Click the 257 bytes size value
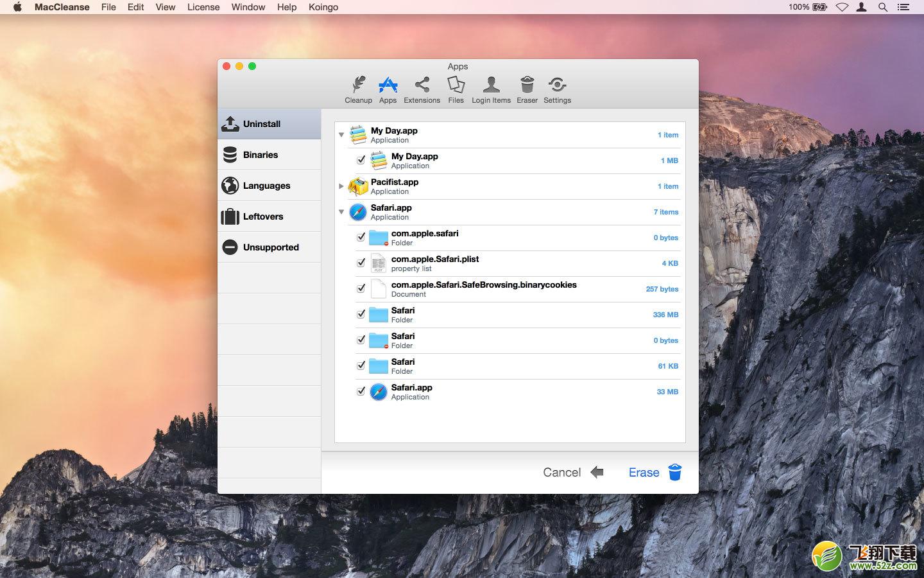 (x=662, y=289)
